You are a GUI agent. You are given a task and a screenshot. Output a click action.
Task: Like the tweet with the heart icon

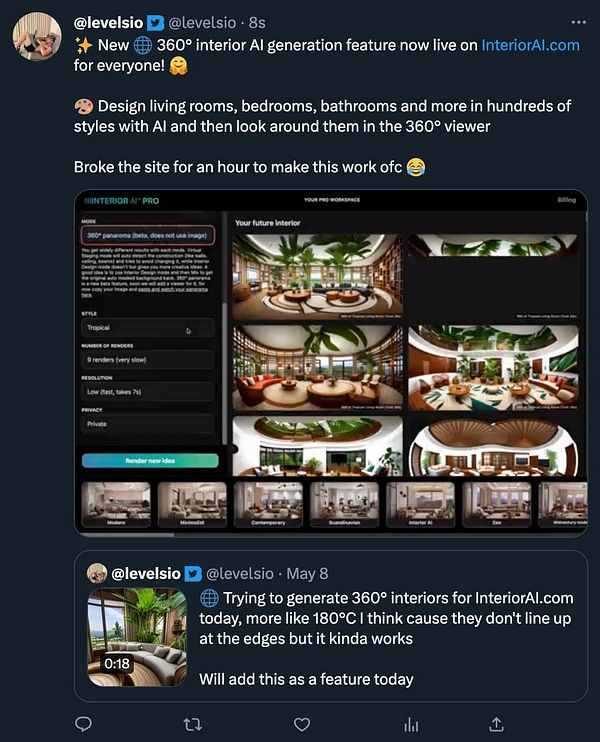302,724
